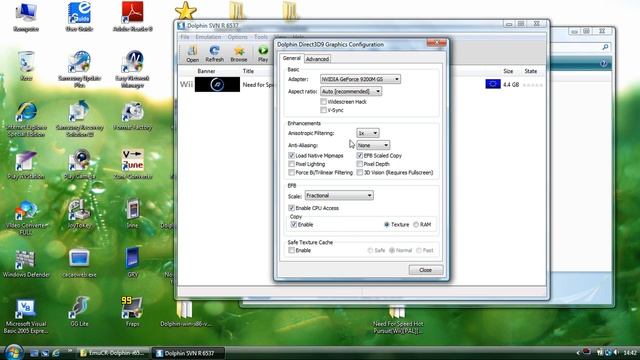640x360 pixels.
Task: Open the Fraps desktop icon
Action: pos(132,312)
